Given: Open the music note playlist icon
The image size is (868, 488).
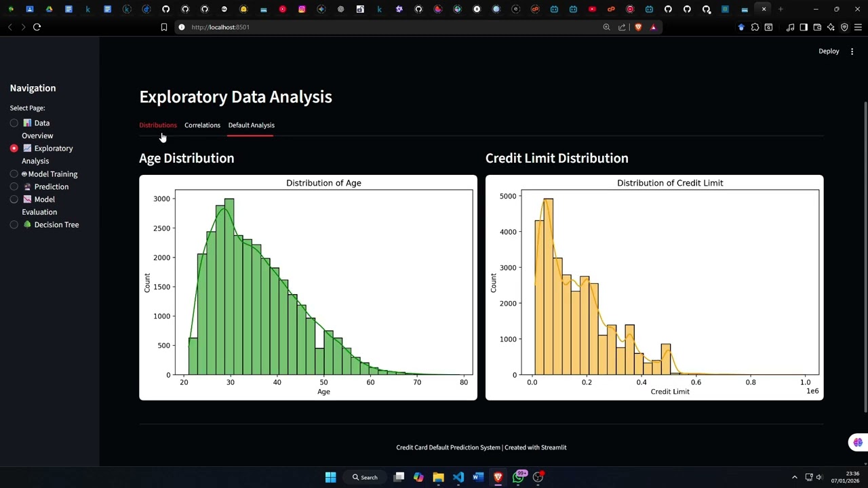Looking at the screenshot, I should click(790, 27).
